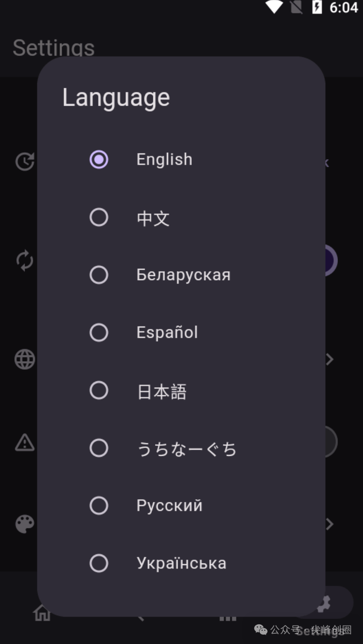
Task: Click the palette theme icon
Action: pos(25,524)
